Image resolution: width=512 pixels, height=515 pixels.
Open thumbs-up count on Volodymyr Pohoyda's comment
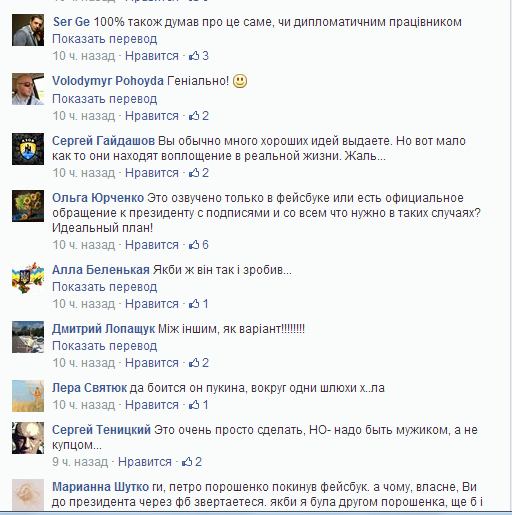point(199,116)
